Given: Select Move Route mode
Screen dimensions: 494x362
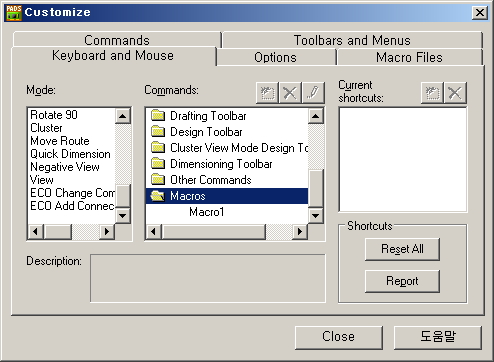Looking at the screenshot, I should click(x=60, y=141).
